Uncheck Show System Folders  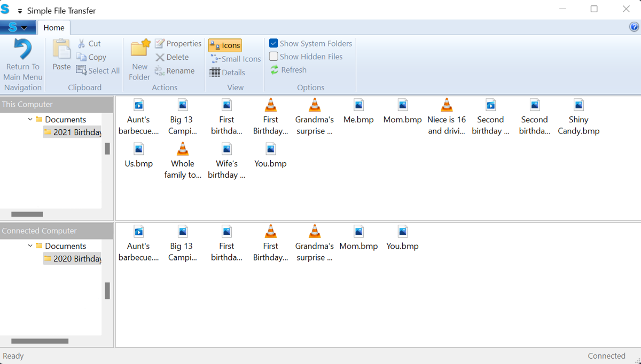point(274,43)
